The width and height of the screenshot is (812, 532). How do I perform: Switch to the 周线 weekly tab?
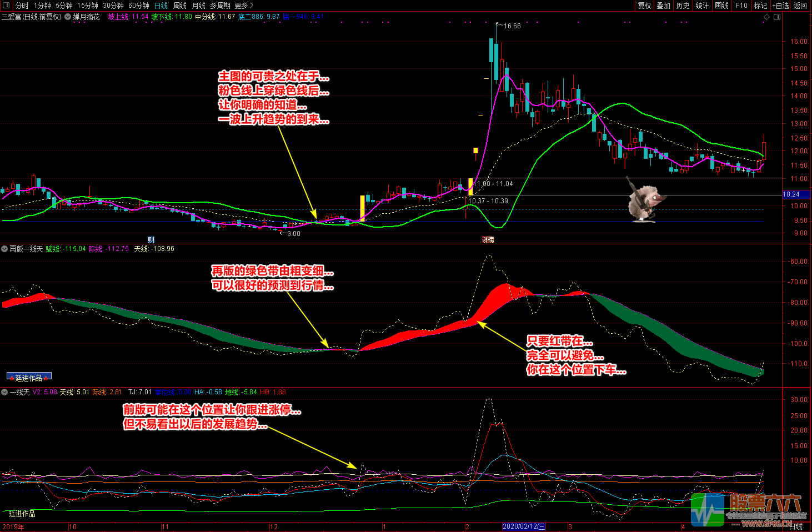180,6
